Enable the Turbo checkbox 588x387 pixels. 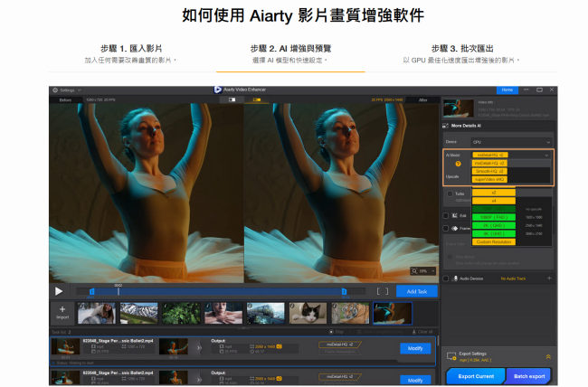449,193
